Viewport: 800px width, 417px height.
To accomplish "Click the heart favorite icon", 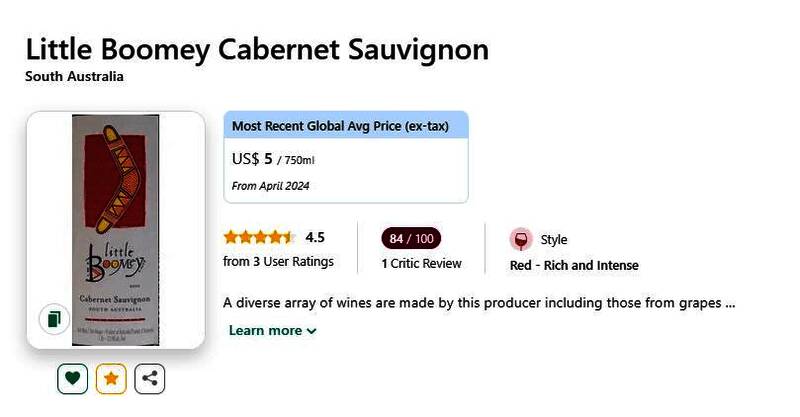I will pyautogui.click(x=72, y=379).
